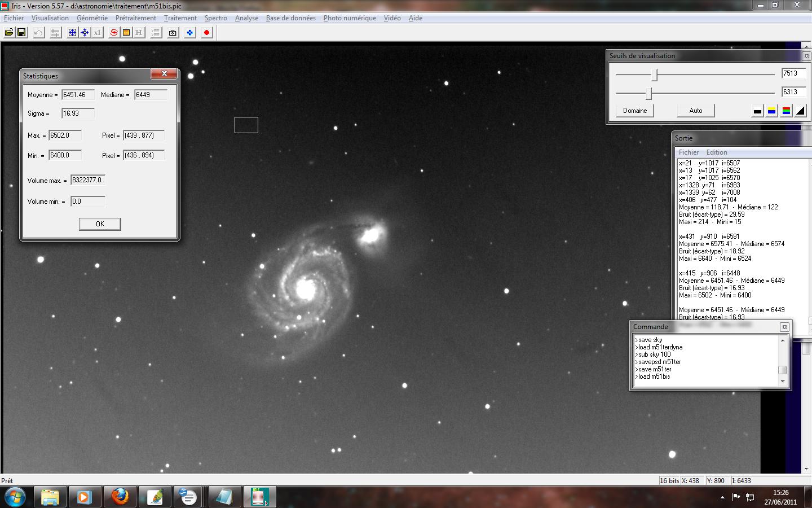Click the low threshold field showing 6313
Image resolution: width=812 pixels, height=508 pixels.
click(x=793, y=92)
